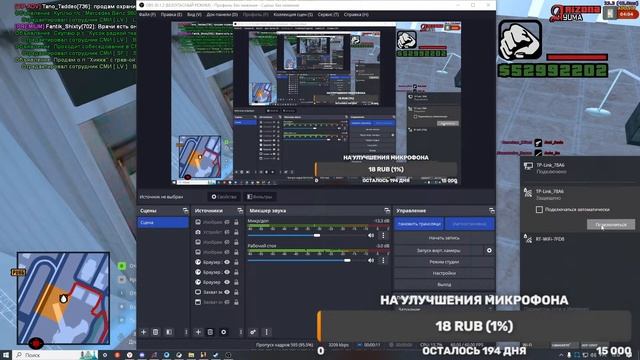Lock the Устройст source
The height and width of the screenshot is (360, 640).
tap(236, 232)
